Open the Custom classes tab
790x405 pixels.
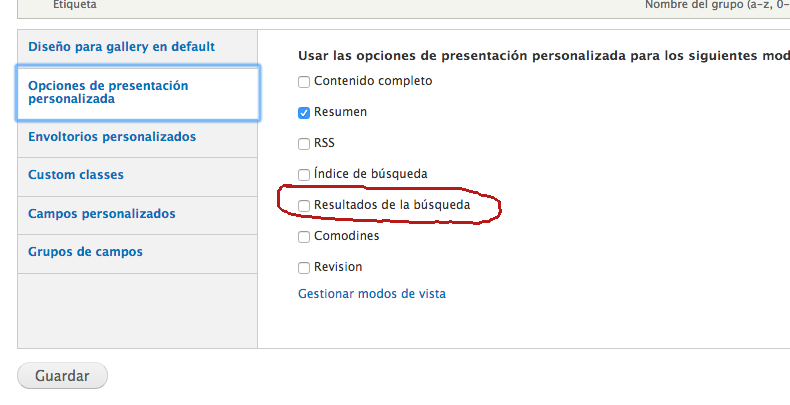[x=76, y=174]
